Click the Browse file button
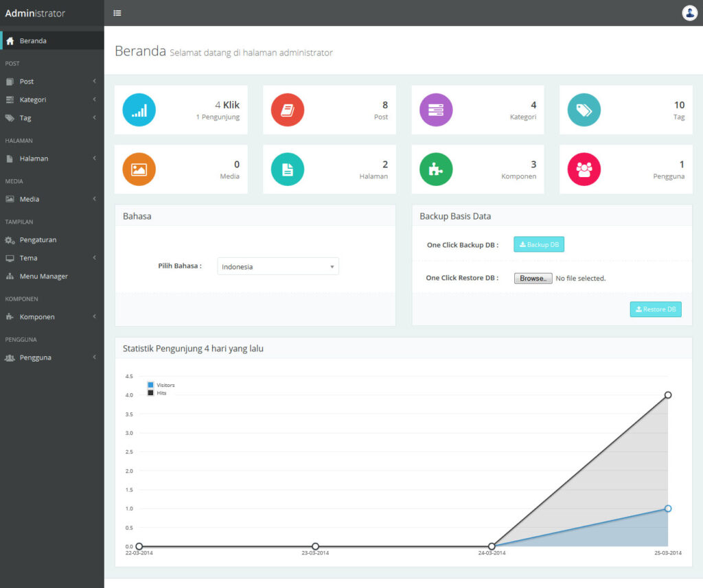 click(533, 279)
